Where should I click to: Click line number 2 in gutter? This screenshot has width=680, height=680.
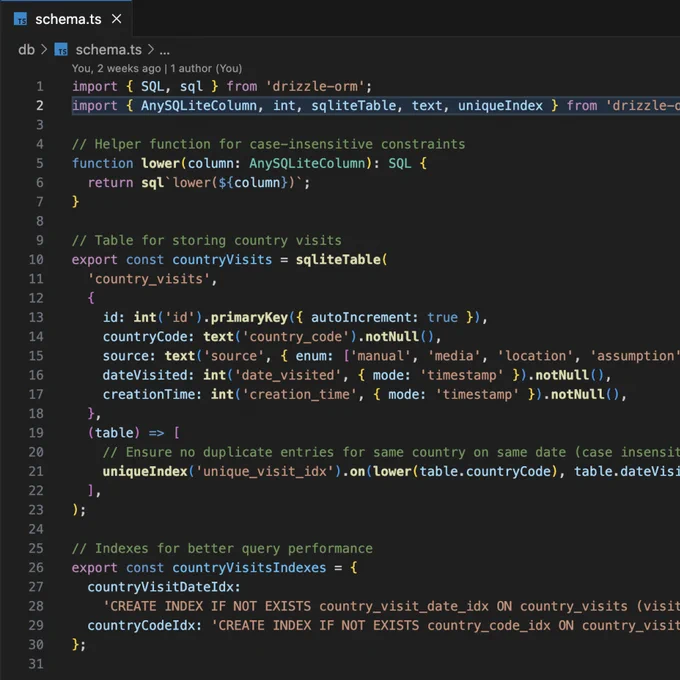40,105
